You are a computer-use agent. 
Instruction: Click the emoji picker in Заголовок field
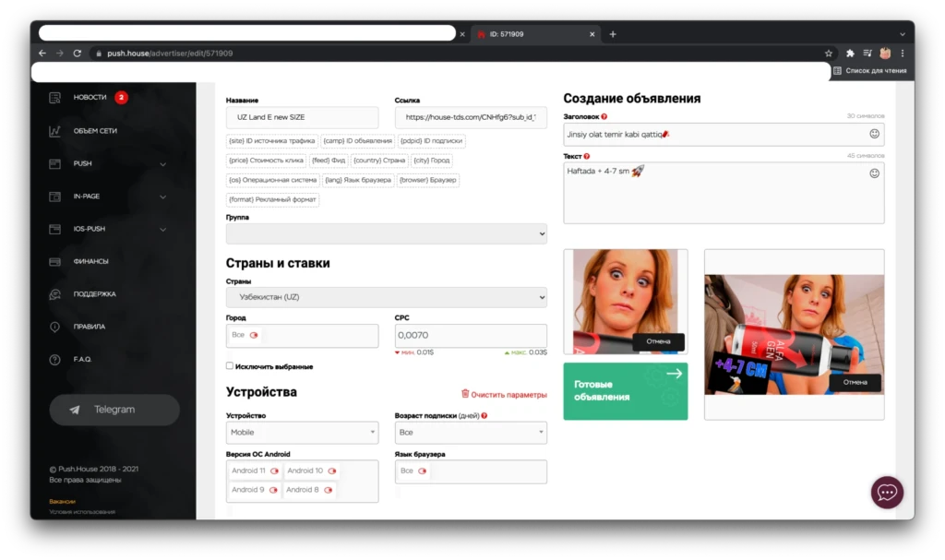click(874, 134)
